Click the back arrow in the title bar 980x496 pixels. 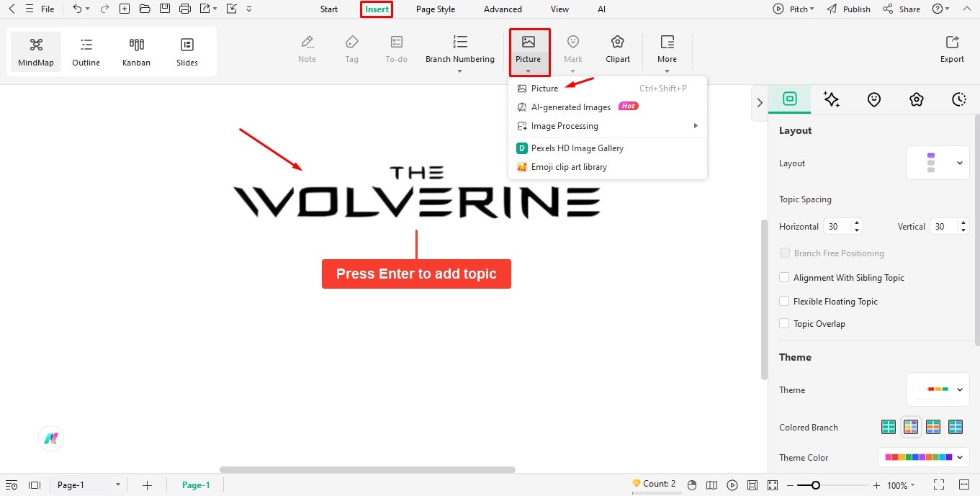[12, 9]
